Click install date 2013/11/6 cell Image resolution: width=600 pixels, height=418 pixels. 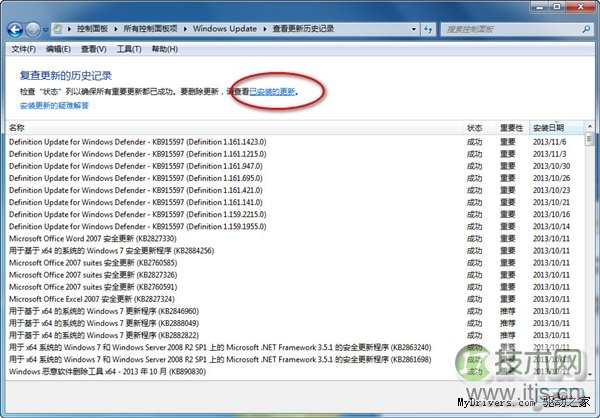549,142
